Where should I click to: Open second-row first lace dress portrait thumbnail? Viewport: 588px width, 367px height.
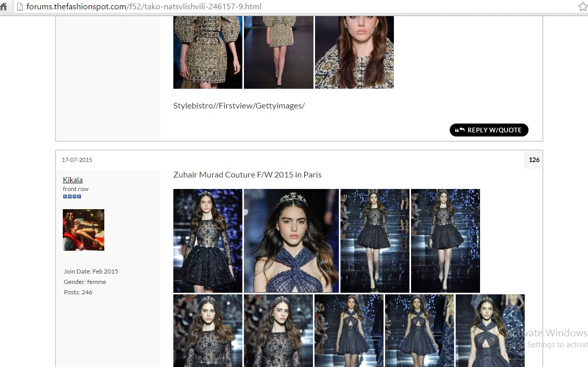point(208,331)
